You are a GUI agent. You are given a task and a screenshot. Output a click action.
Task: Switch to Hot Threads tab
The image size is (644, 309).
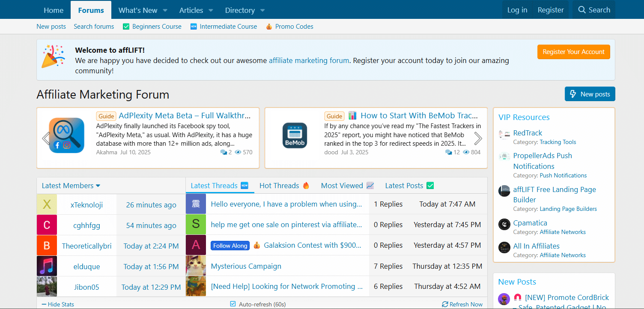pos(284,186)
